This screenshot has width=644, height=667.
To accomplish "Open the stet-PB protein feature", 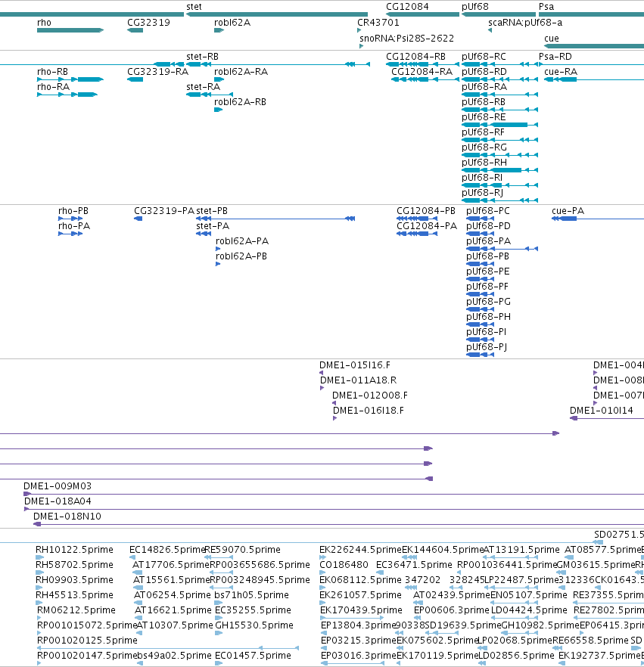I will coord(275,219).
